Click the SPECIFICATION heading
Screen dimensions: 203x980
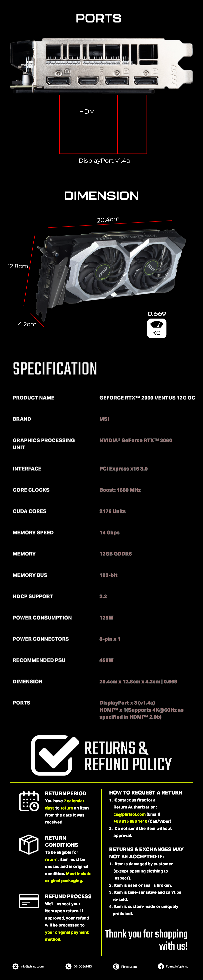pos(55,368)
